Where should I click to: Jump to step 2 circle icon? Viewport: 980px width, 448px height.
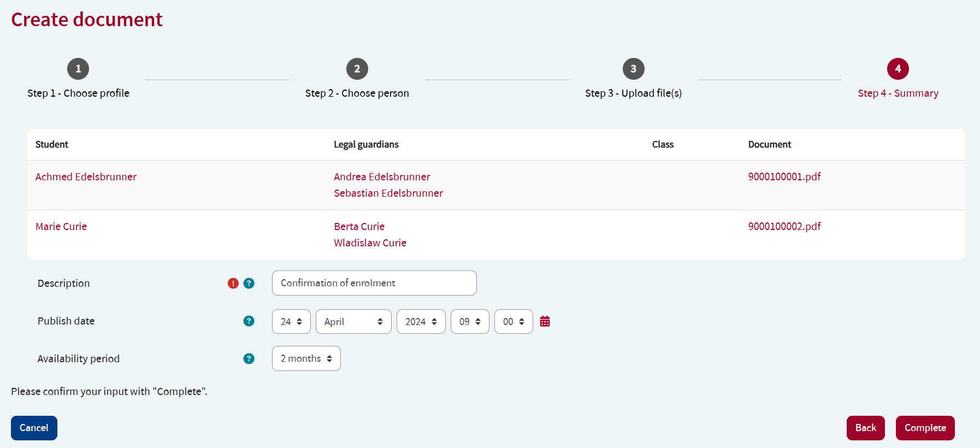357,69
